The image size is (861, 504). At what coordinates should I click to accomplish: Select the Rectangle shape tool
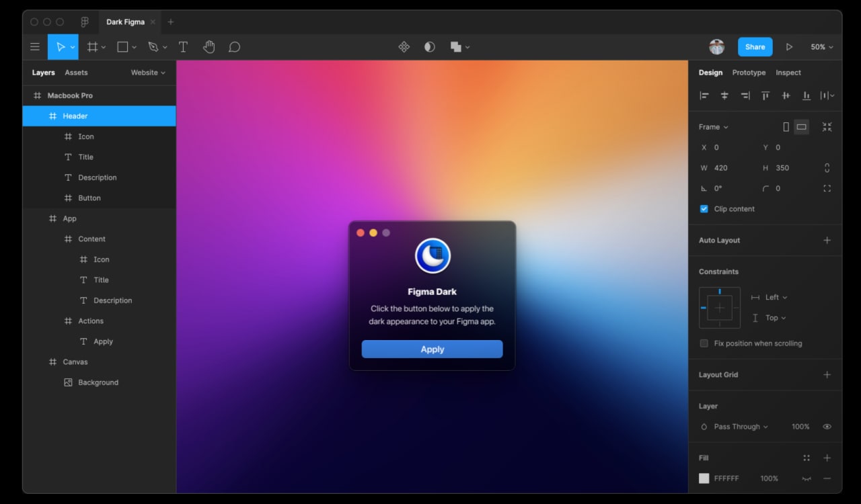(122, 47)
